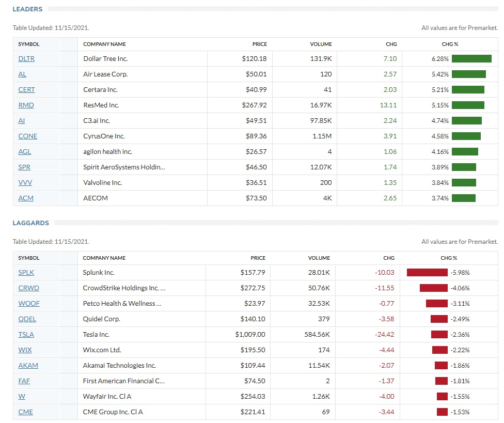Select the $120.18 price for Dollar Tree

[x=254, y=59]
